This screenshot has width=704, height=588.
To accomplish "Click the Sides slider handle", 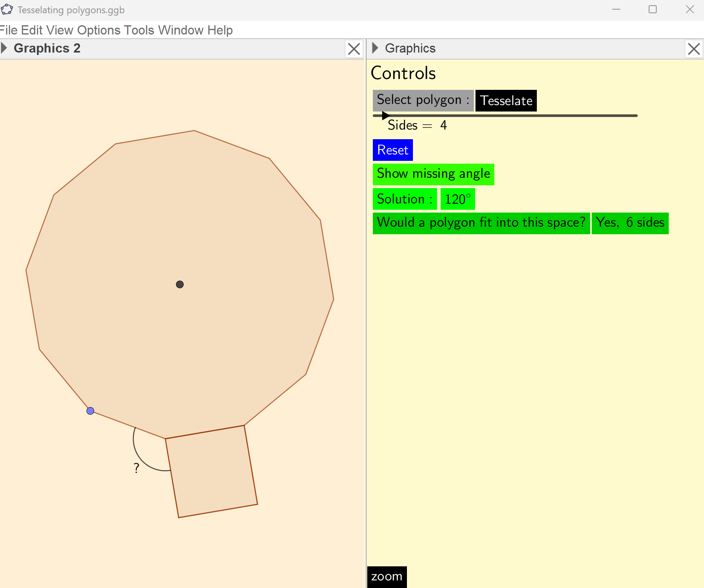I will pyautogui.click(x=385, y=116).
